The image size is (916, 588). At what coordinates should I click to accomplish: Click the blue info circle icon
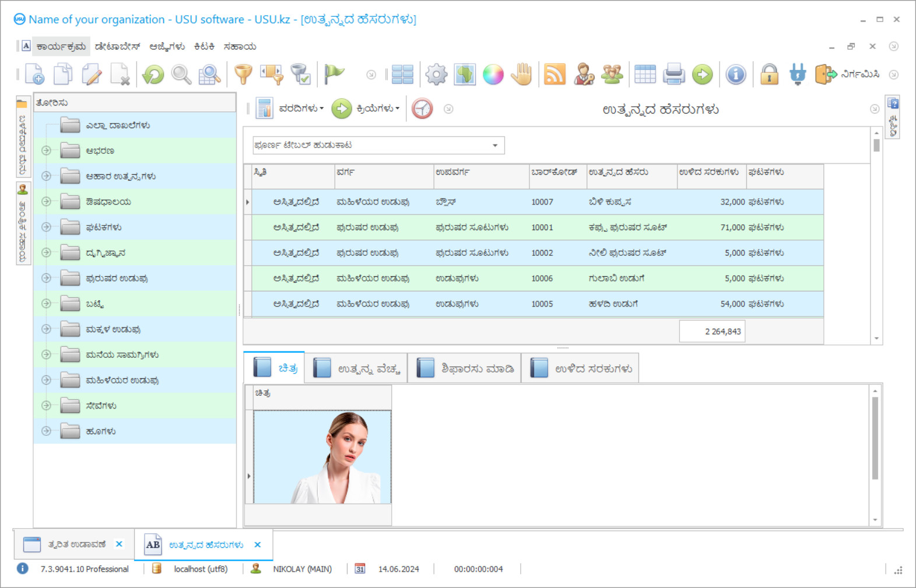coord(736,75)
